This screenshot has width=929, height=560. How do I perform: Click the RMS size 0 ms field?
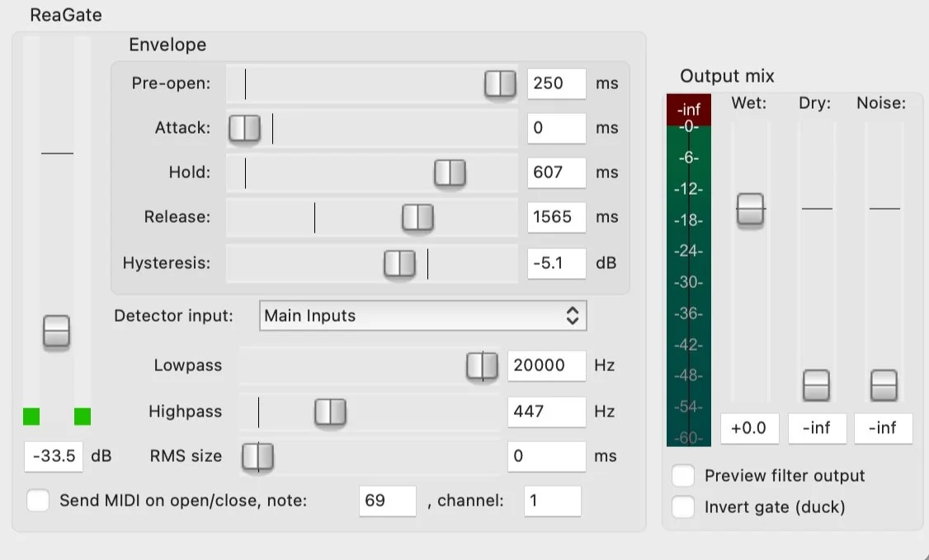[546, 456]
